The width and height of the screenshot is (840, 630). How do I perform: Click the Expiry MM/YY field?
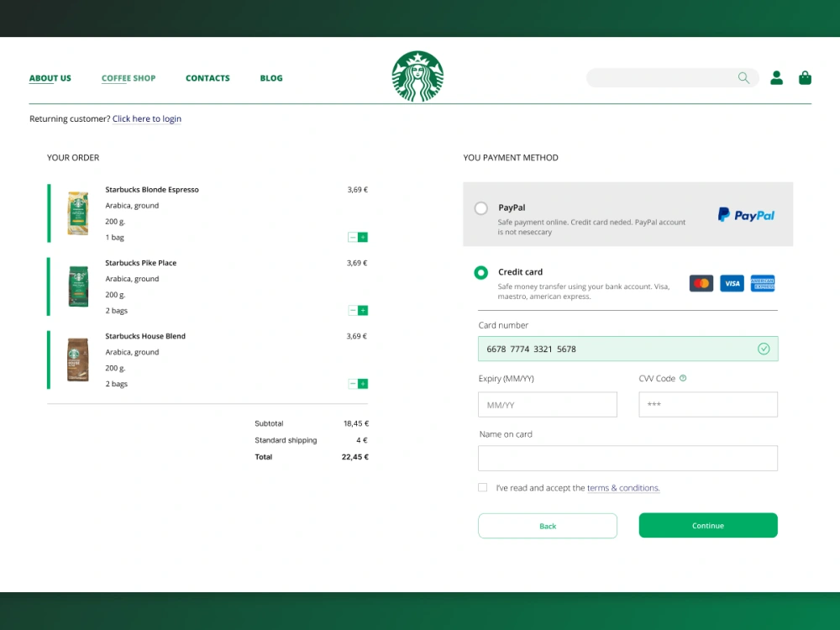pyautogui.click(x=548, y=405)
